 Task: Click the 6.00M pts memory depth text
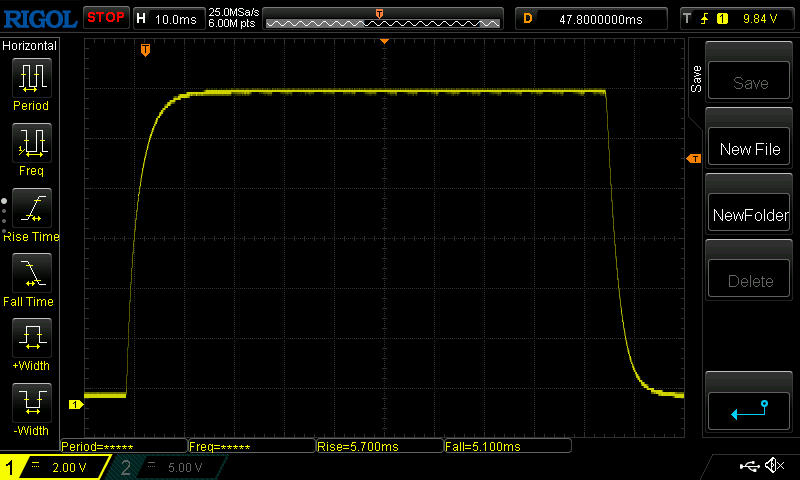[x=231, y=23]
